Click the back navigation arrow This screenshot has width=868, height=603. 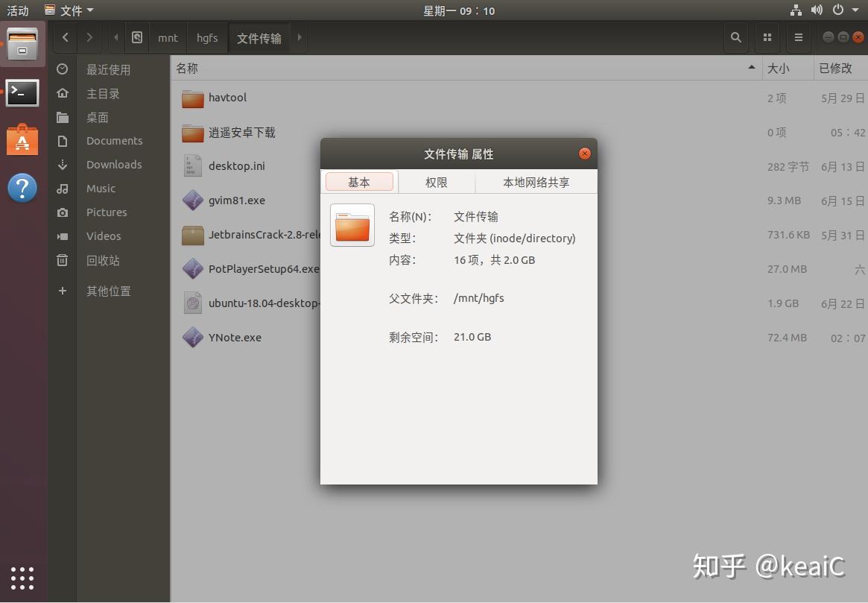[x=65, y=37]
